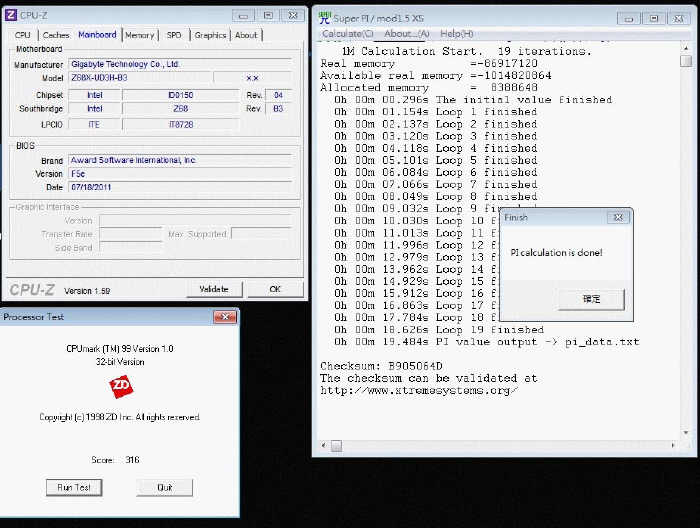Viewport: 700px width, 528px height.
Task: Click the Score value 316 in Processor Test
Action: click(132, 460)
